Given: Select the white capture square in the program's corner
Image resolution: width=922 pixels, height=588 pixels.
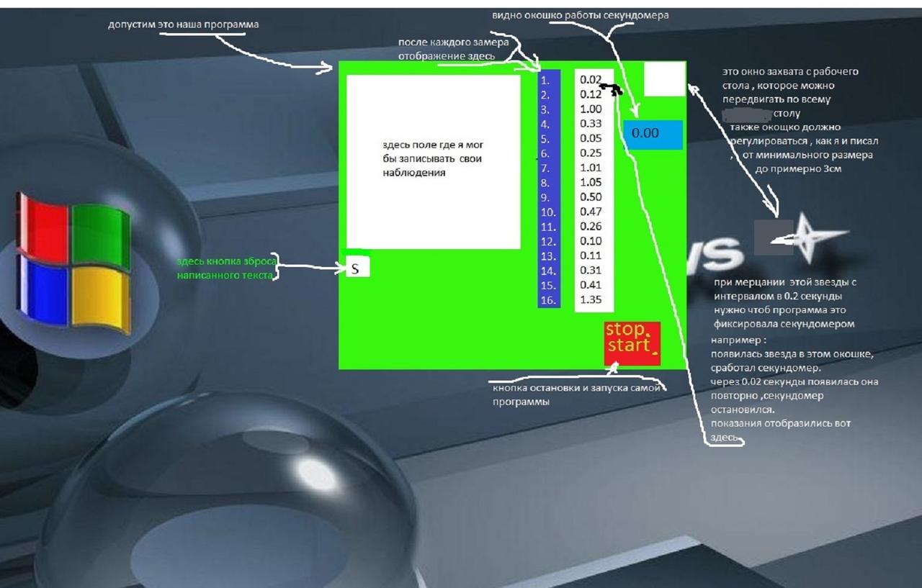Looking at the screenshot, I should tap(664, 78).
